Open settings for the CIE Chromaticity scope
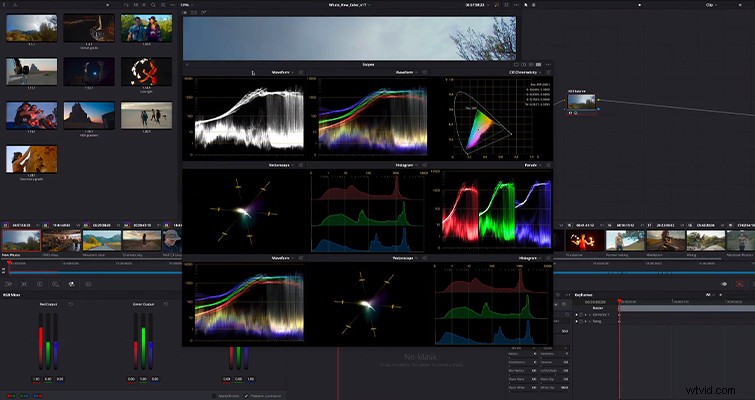Image resolution: width=755 pixels, height=400 pixels. [548, 73]
